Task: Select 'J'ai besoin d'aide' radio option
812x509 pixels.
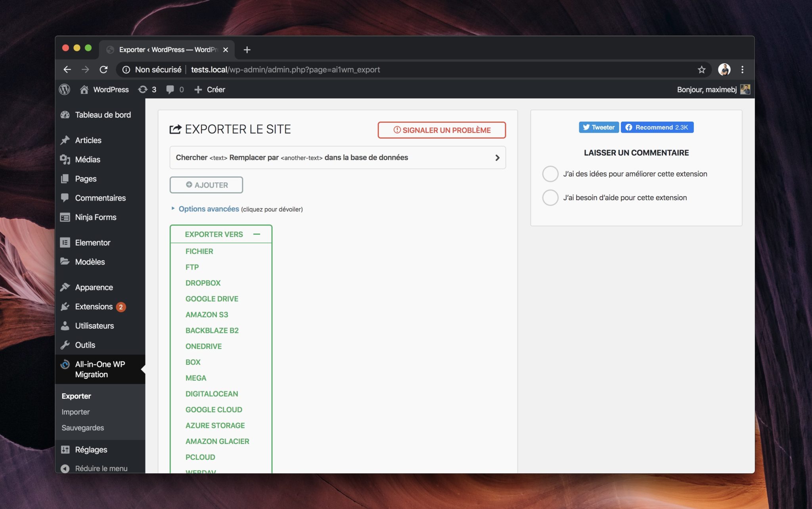Action: click(x=550, y=198)
